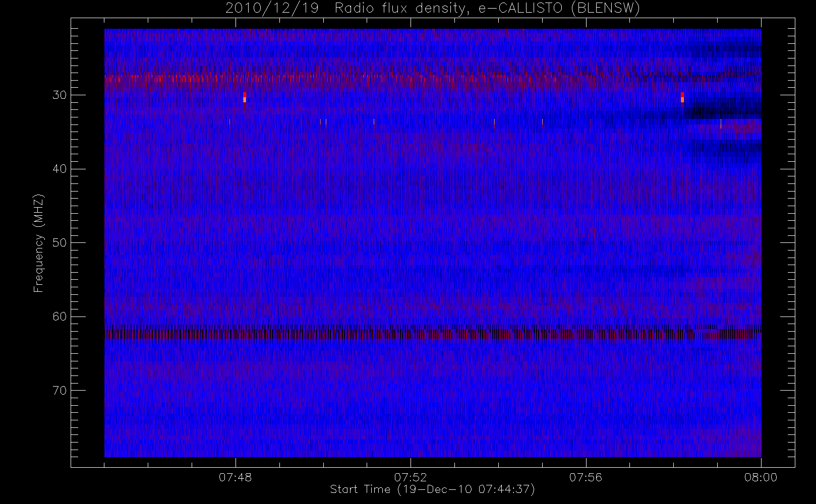Click the 30 frequency tick label
The height and width of the screenshot is (504, 816).
(x=60, y=95)
